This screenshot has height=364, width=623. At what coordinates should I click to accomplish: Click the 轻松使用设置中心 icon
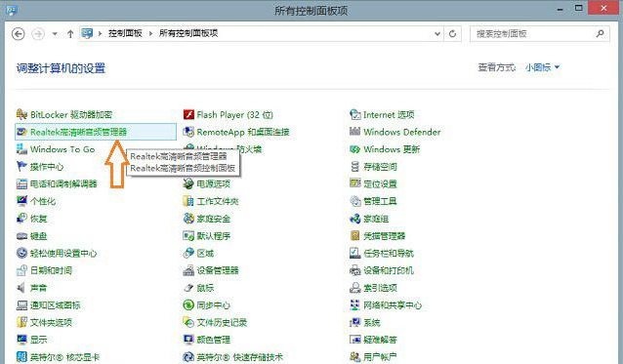click(x=21, y=253)
